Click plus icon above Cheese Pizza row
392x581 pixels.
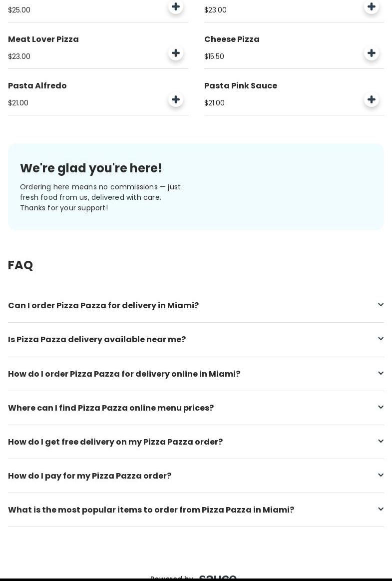tap(372, 6)
